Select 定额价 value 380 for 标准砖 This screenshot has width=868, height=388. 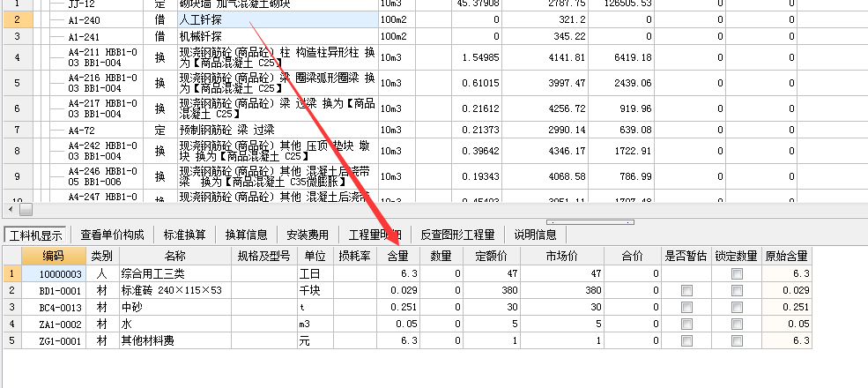(492, 290)
